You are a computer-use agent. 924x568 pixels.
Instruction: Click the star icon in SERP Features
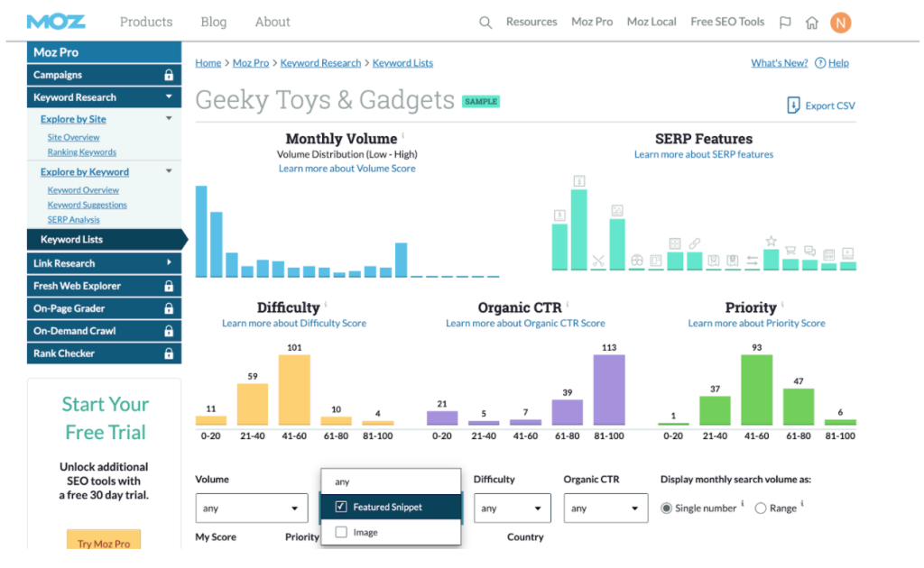pos(771,241)
